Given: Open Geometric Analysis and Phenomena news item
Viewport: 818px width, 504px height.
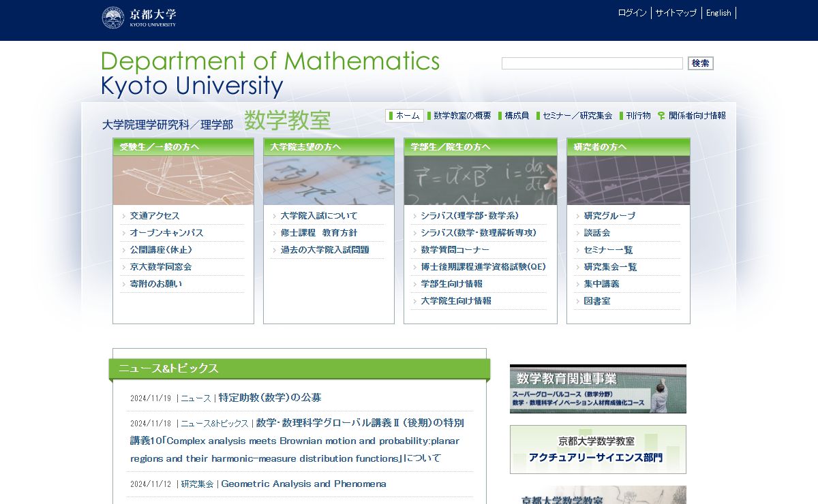Looking at the screenshot, I should [x=303, y=484].
